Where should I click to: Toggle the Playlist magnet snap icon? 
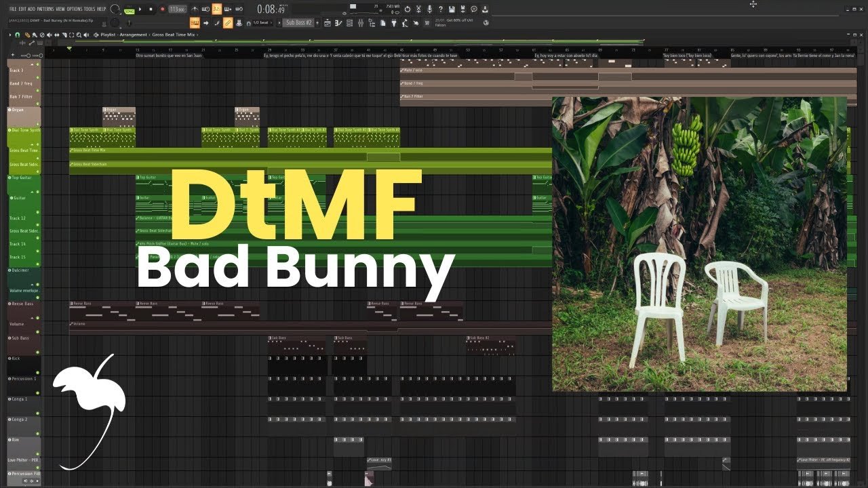(x=18, y=35)
